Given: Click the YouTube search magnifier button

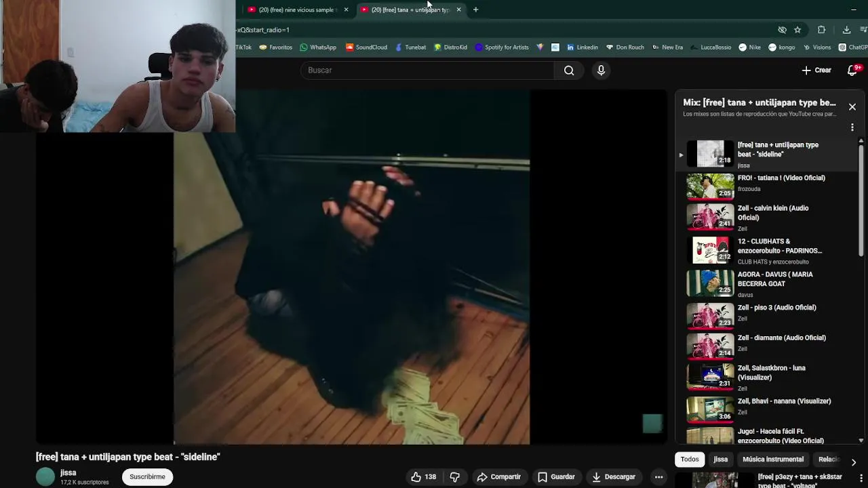Looking at the screenshot, I should tap(569, 70).
